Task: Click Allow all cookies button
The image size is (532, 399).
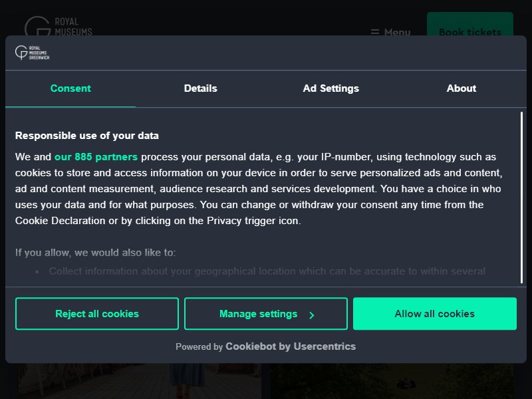Action: coord(435,313)
